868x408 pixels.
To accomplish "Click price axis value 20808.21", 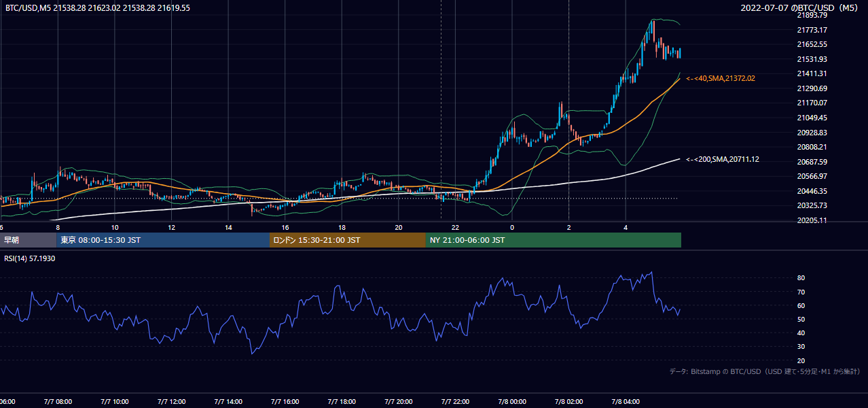I will coord(812,147).
